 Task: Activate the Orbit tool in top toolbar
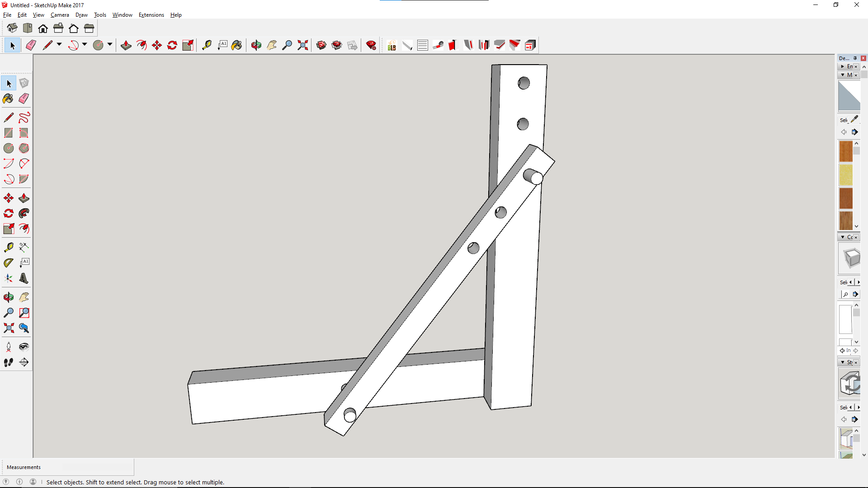256,45
